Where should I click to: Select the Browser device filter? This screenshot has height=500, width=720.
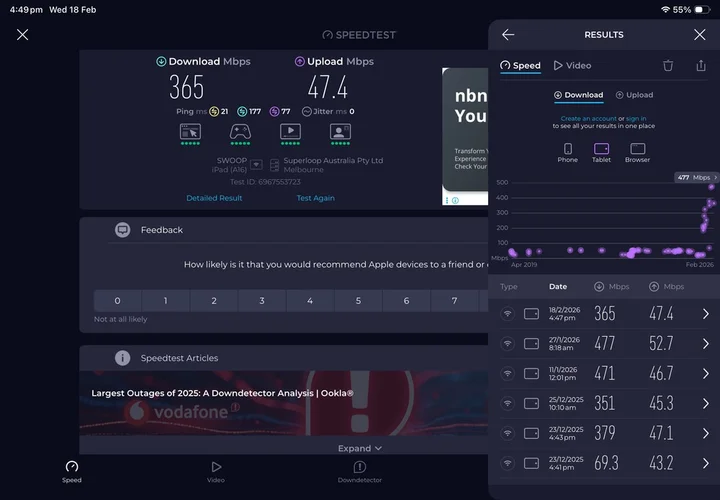pos(637,152)
